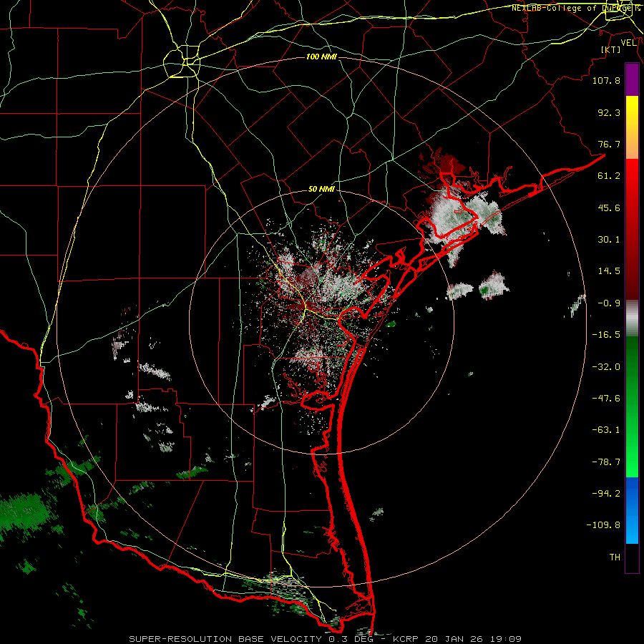Click the VEL legend heading

(x=628, y=43)
